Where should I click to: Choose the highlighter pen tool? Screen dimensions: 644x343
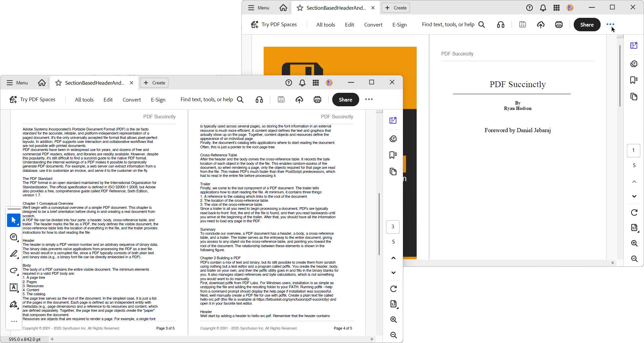click(x=14, y=254)
